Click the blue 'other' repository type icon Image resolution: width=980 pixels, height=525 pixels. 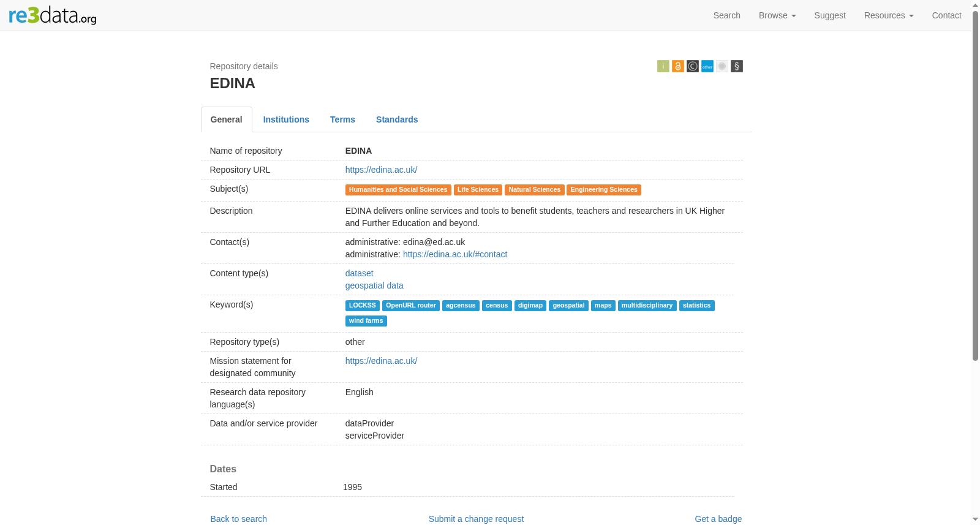coord(707,66)
